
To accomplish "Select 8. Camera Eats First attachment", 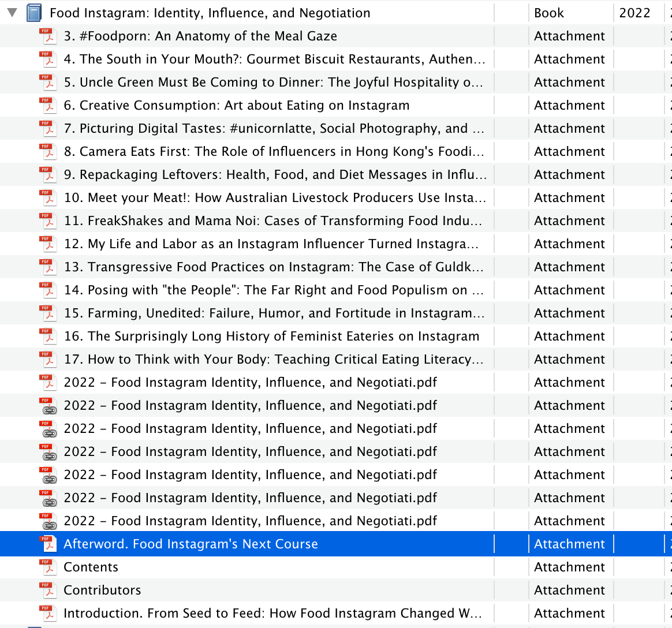I will pyautogui.click(x=274, y=152).
